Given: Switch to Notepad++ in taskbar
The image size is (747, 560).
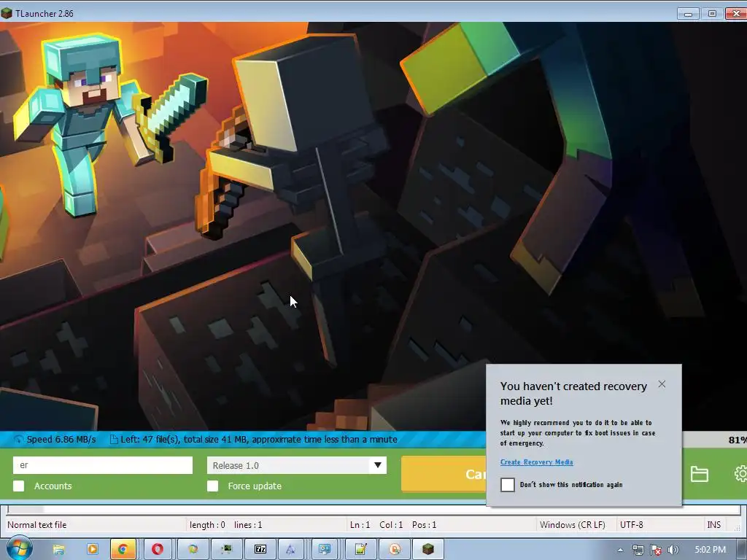Looking at the screenshot, I should tap(360, 550).
